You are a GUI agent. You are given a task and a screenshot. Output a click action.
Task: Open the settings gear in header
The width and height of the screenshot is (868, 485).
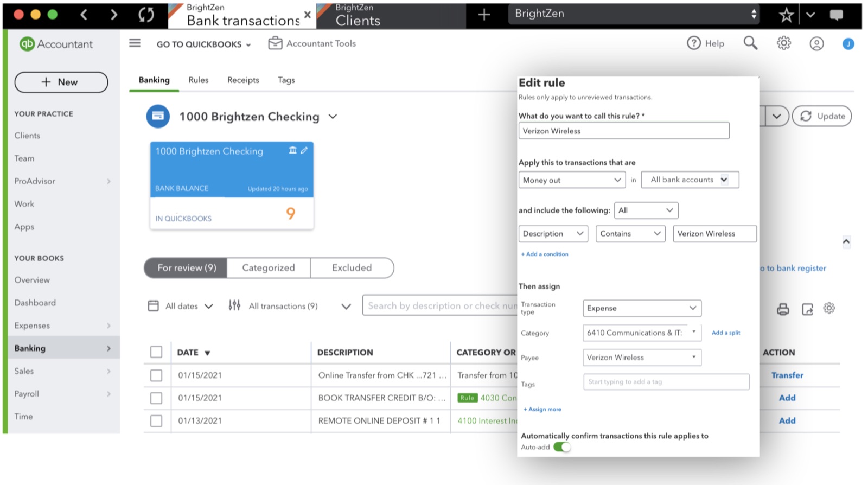[x=784, y=43]
